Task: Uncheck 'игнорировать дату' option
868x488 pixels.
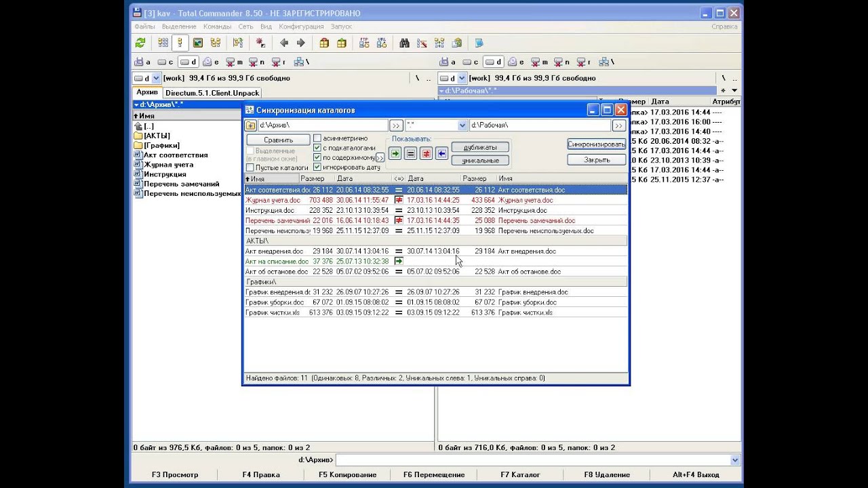Action: click(317, 167)
